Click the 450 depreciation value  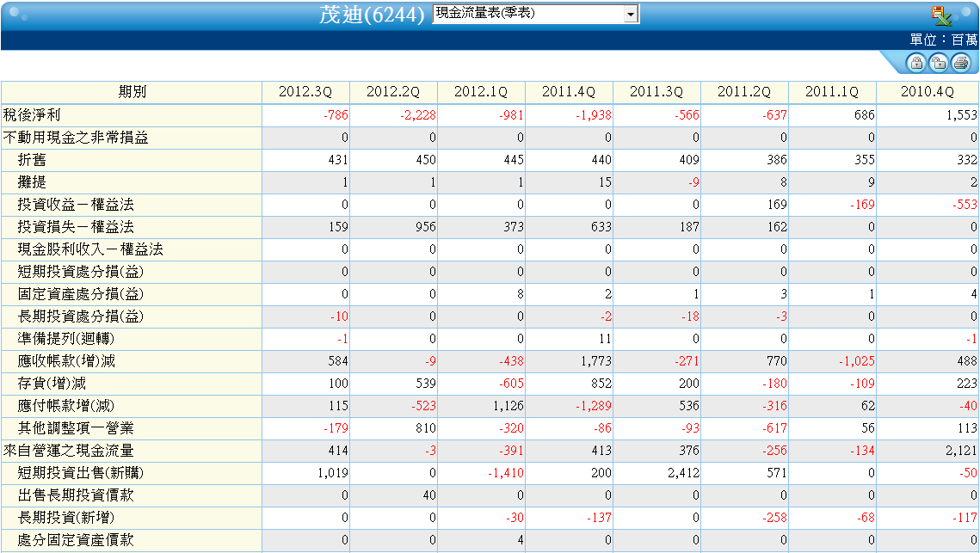(426, 160)
